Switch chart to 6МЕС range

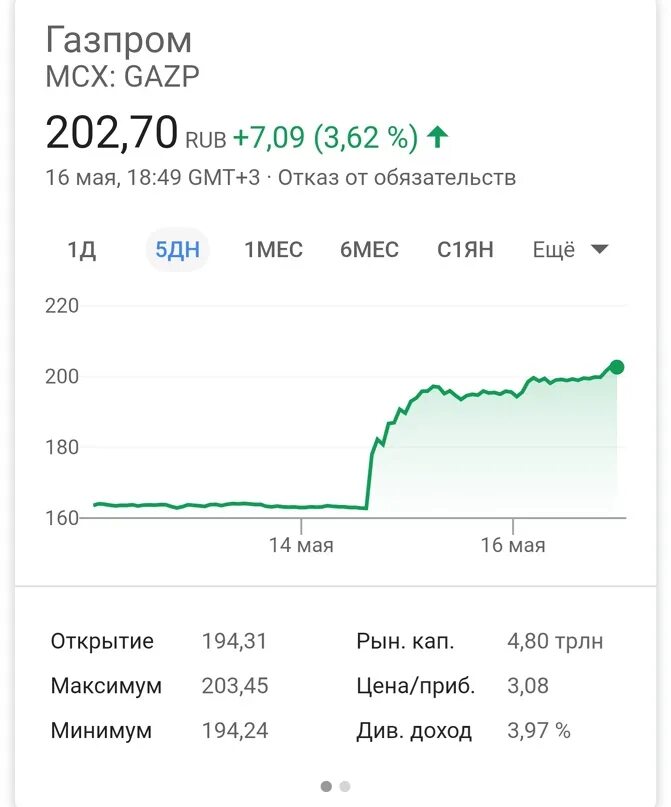pyautogui.click(x=369, y=250)
